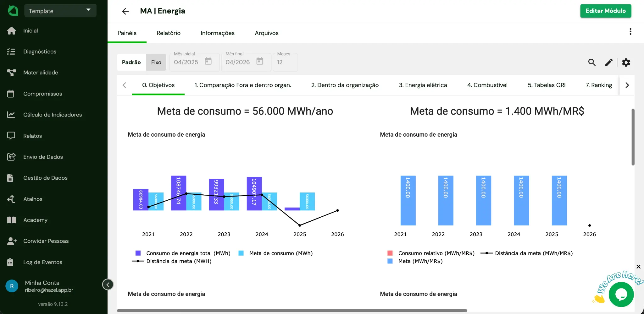Select 3. Energia elétrica tab

[x=423, y=85]
